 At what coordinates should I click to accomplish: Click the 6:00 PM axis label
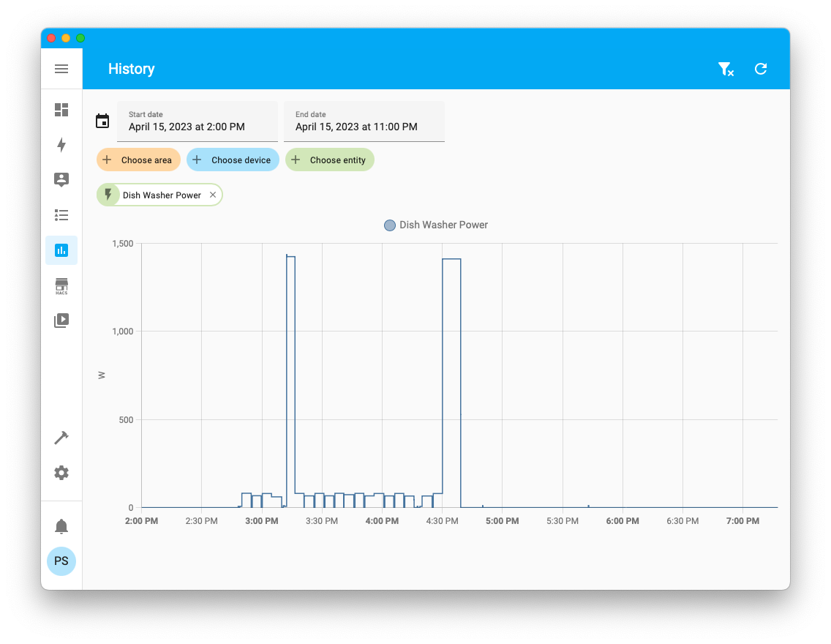click(623, 521)
